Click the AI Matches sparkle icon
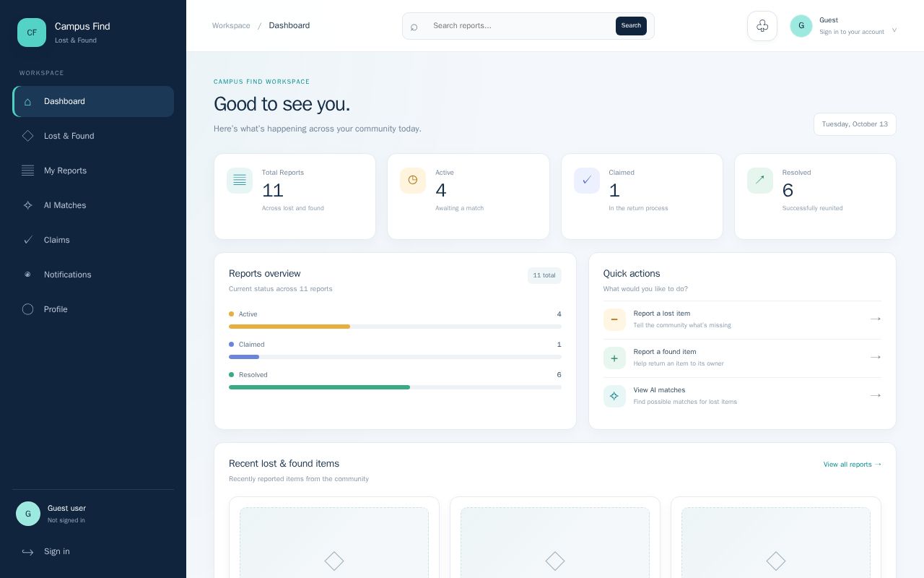Image resolution: width=924 pixels, height=578 pixels. pyautogui.click(x=27, y=205)
